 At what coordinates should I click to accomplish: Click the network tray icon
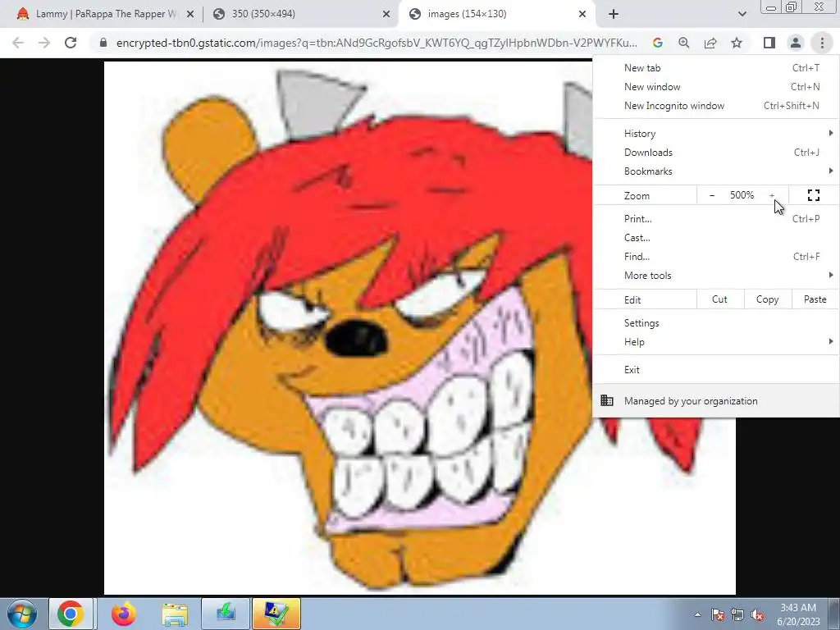[x=737, y=614]
